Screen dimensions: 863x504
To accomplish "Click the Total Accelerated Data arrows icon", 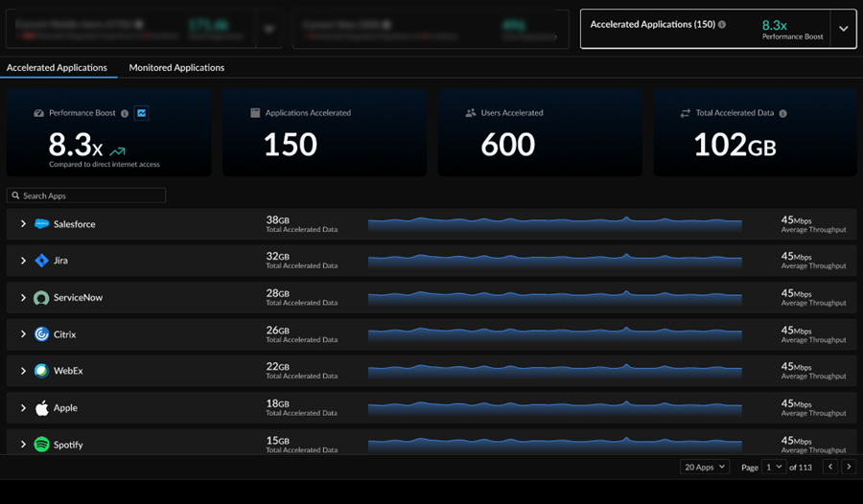I will pyautogui.click(x=686, y=113).
